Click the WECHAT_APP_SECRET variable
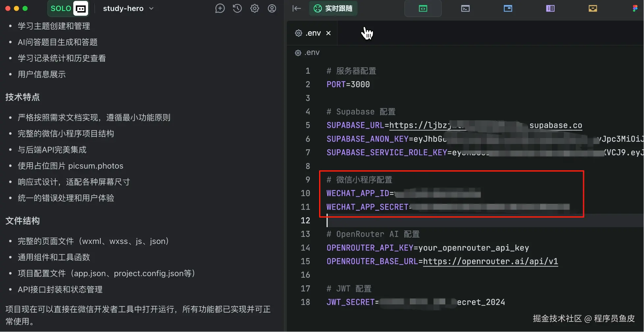The height and width of the screenshot is (332, 644). pos(367,207)
